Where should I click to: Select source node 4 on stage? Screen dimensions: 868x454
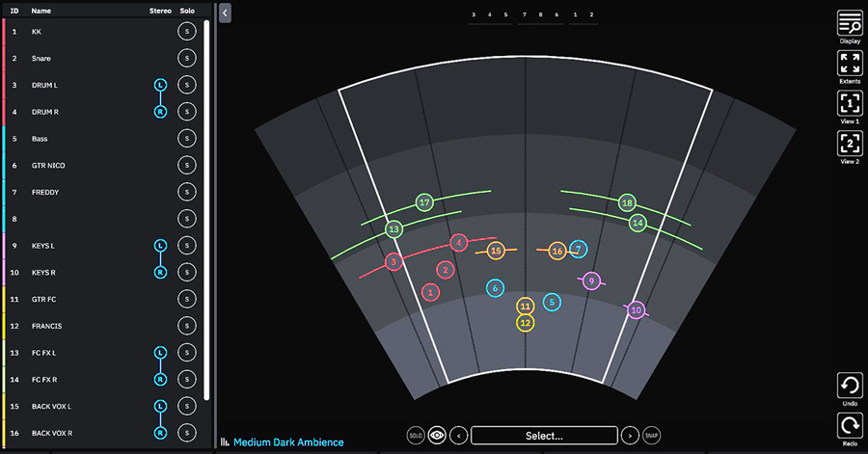458,243
